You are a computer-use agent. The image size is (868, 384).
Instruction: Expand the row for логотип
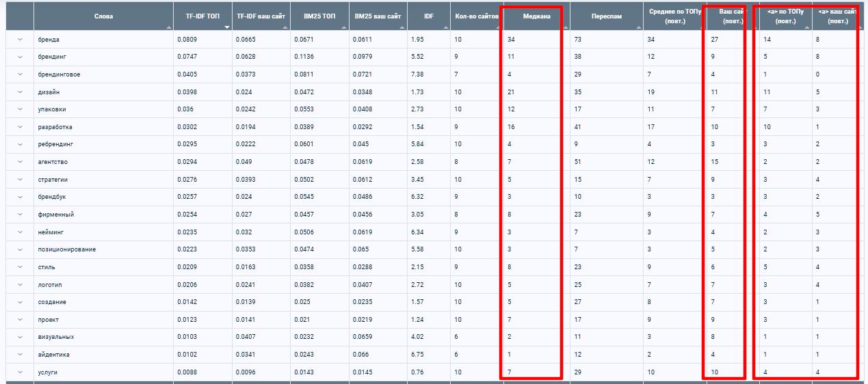pos(20,284)
